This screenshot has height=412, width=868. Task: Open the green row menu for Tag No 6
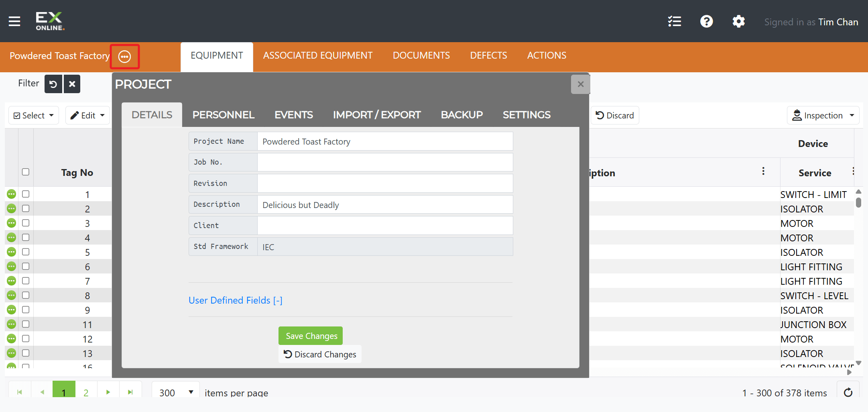(x=12, y=267)
